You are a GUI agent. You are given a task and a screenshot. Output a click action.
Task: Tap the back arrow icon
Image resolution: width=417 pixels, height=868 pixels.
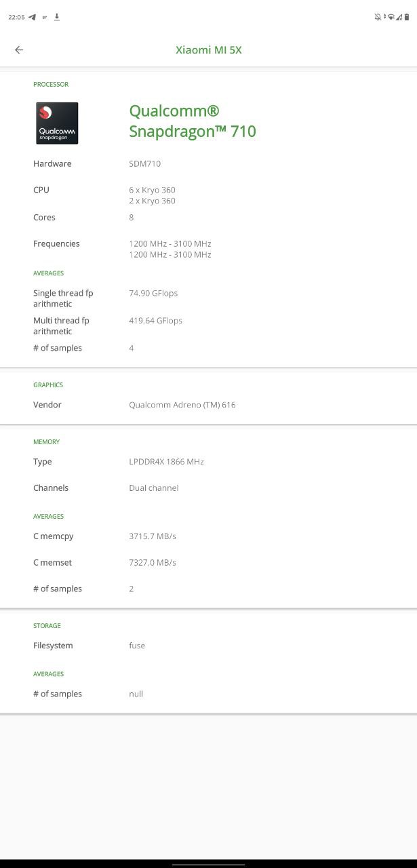19,50
